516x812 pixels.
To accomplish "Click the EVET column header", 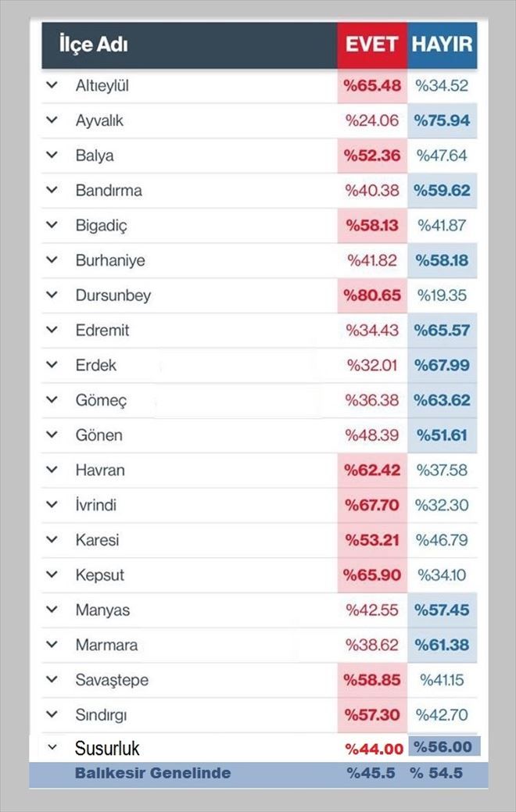I will [x=372, y=45].
